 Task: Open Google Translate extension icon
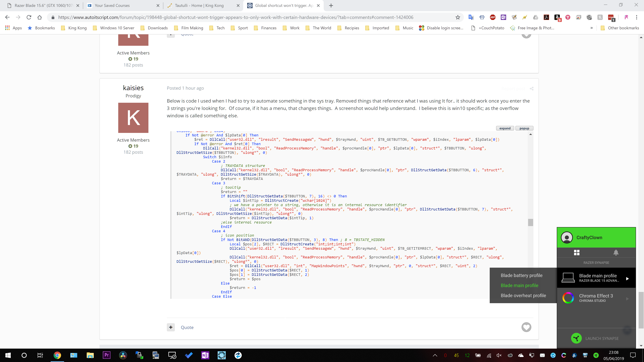pyautogui.click(x=471, y=17)
